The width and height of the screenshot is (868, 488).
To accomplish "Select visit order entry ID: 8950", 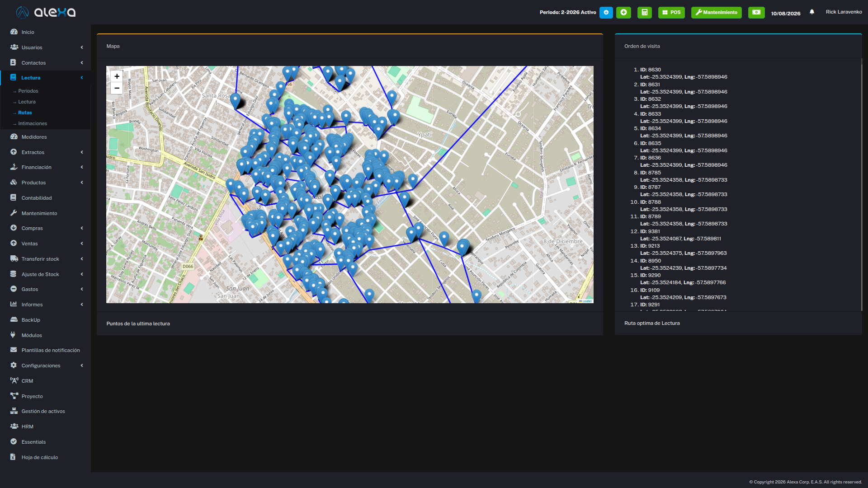I will pyautogui.click(x=650, y=261).
